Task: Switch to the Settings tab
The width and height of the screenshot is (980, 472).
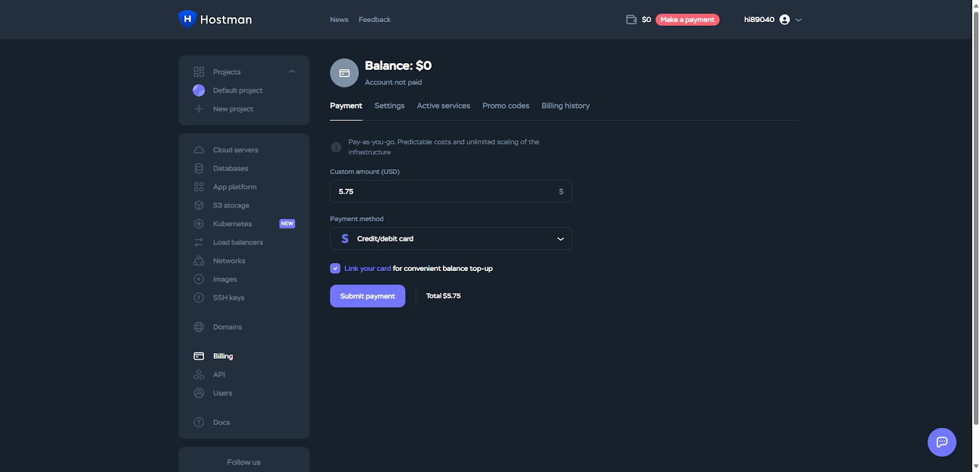Action: click(x=390, y=106)
